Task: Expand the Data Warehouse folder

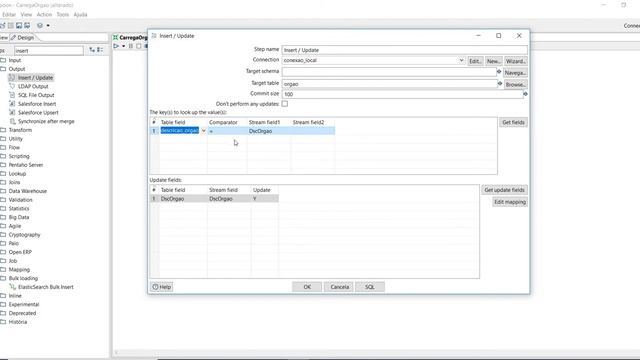Action: (3, 191)
